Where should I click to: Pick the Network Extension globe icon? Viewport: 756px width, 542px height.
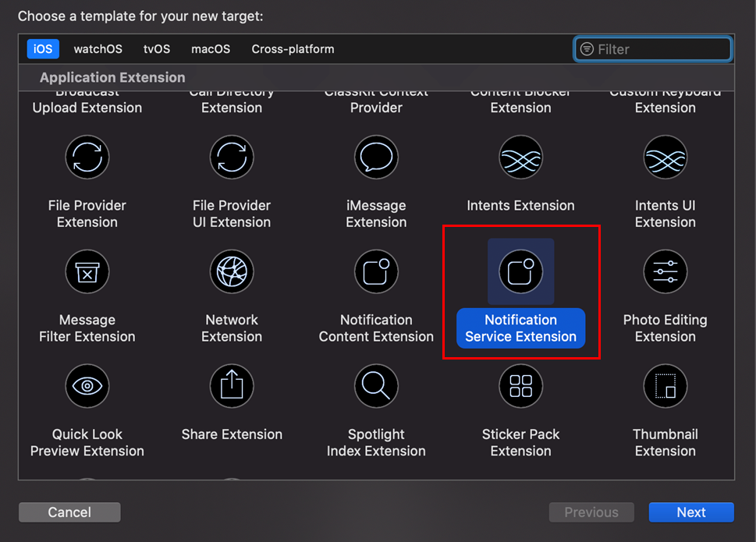pos(232,272)
